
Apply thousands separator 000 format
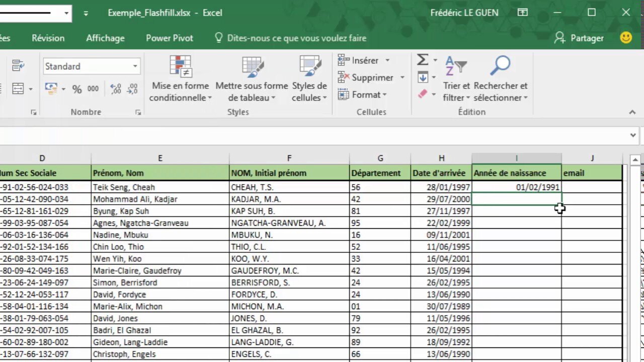[93, 89]
